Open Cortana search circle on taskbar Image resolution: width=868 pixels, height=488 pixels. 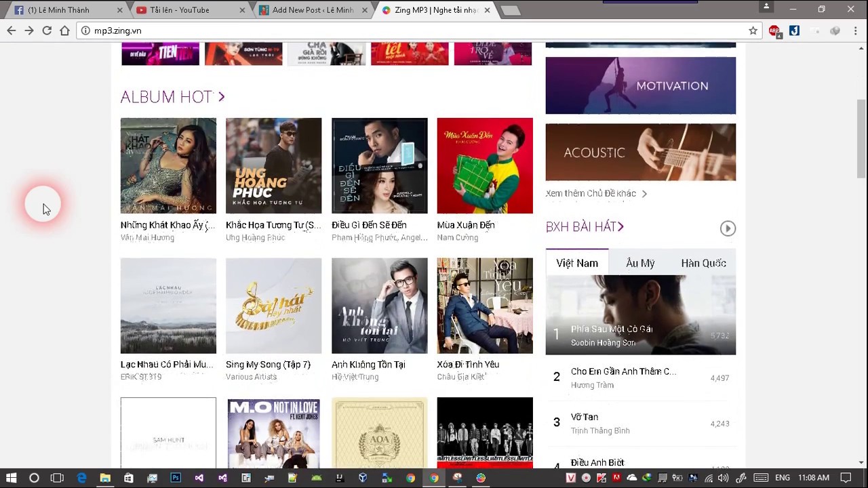coord(34,478)
